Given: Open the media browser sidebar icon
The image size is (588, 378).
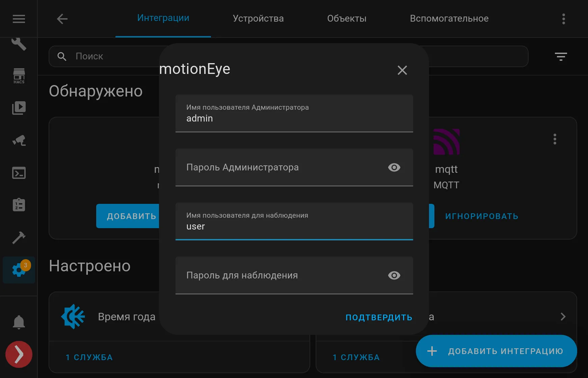Looking at the screenshot, I should 19,108.
